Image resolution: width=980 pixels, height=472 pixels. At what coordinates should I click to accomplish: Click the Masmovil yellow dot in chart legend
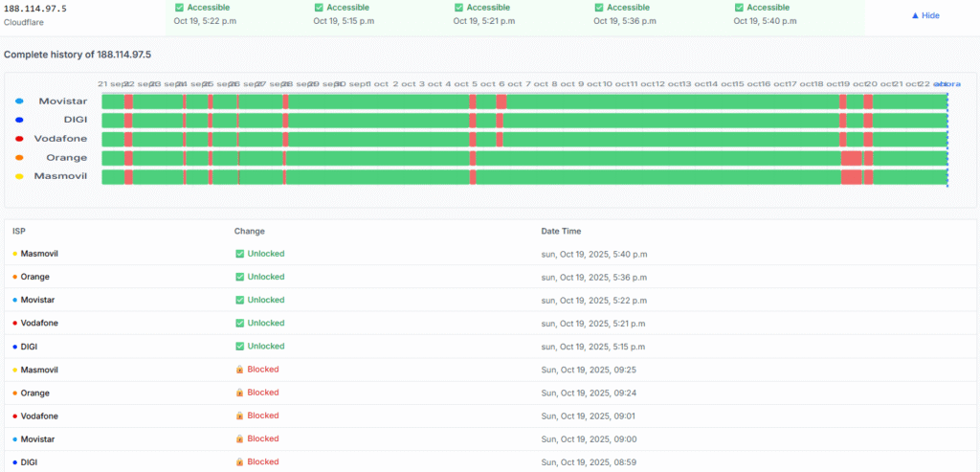[x=19, y=177]
